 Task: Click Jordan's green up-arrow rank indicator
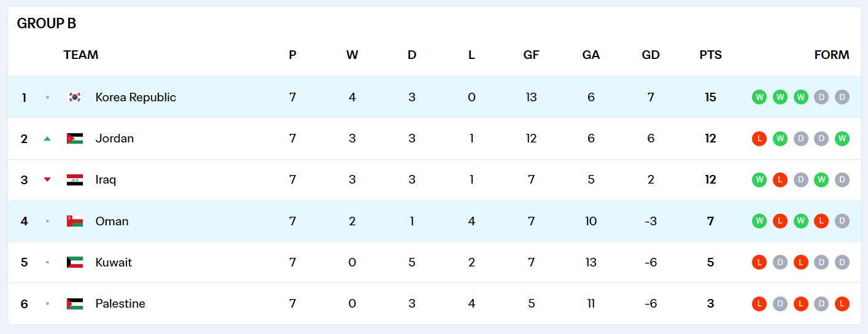pyautogui.click(x=47, y=139)
